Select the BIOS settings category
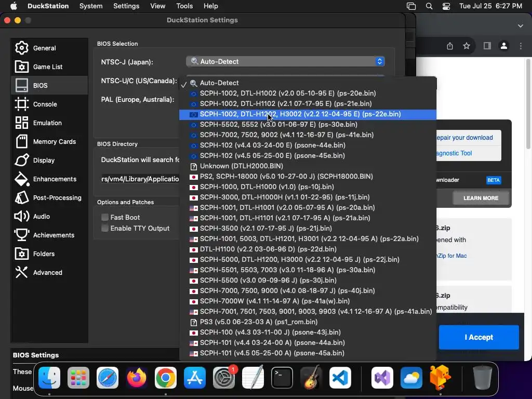Viewport: 532px width, 399px height. coord(49,86)
